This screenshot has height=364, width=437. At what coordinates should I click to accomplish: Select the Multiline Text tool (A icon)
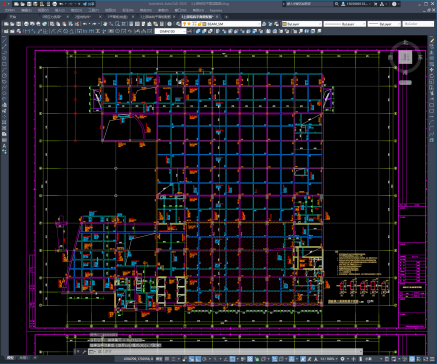point(4,146)
